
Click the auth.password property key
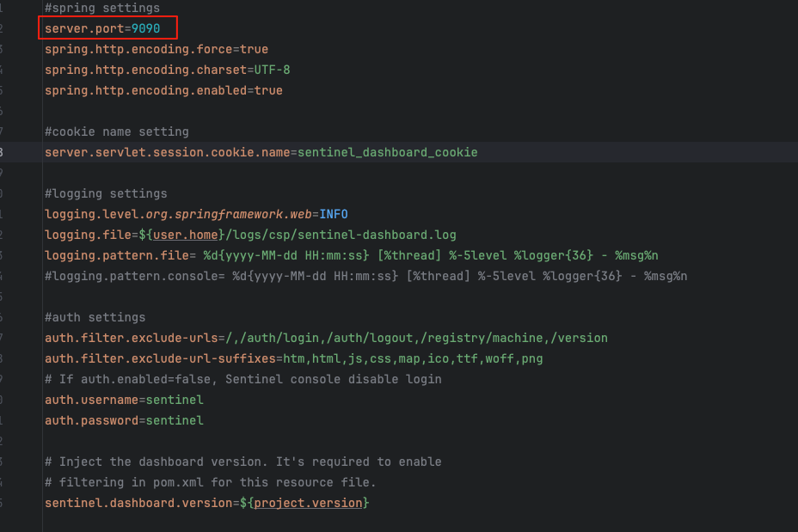(x=91, y=420)
